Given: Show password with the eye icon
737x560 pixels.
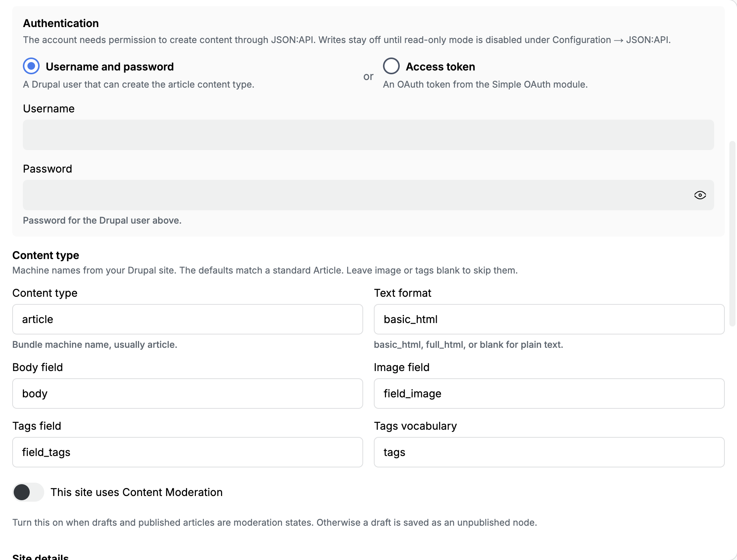Looking at the screenshot, I should click(x=700, y=195).
